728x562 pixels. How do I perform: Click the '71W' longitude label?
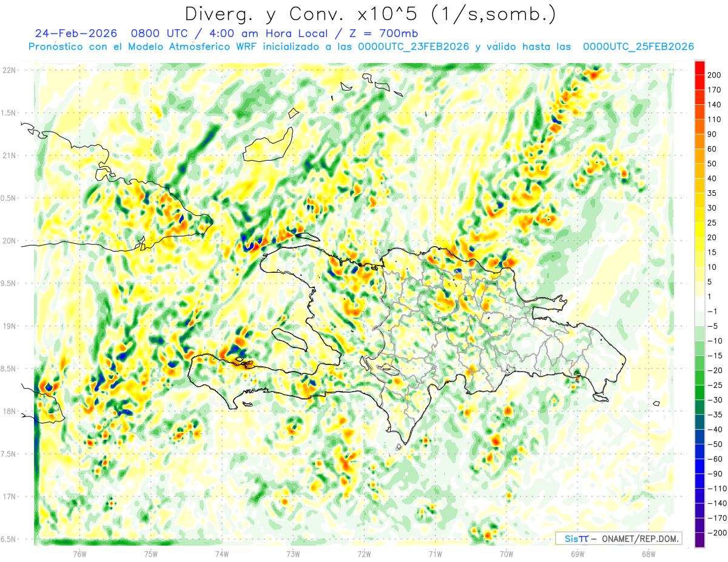[436, 554]
